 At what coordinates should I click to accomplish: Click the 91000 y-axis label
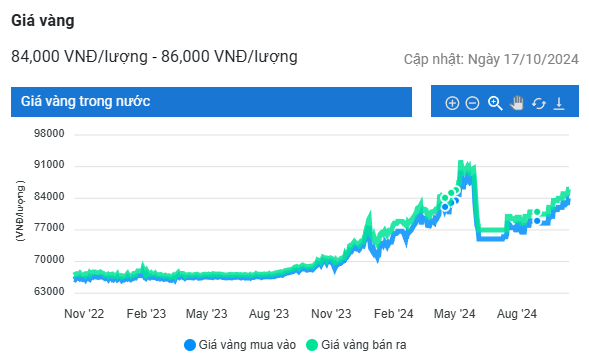[49, 164]
